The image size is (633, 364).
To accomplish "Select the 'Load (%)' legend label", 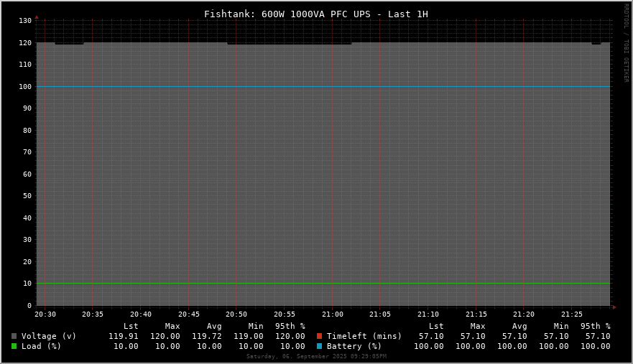I will (41, 346).
